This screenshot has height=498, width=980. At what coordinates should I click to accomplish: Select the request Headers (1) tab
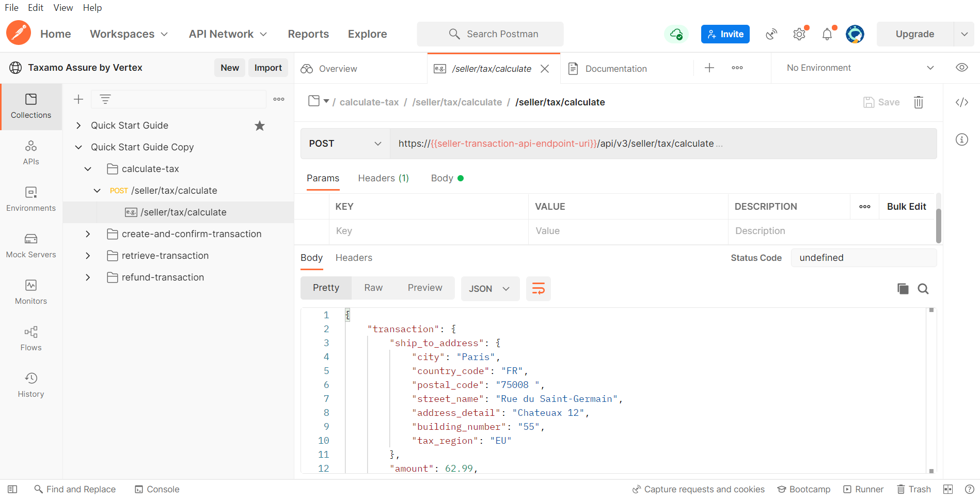coord(384,178)
